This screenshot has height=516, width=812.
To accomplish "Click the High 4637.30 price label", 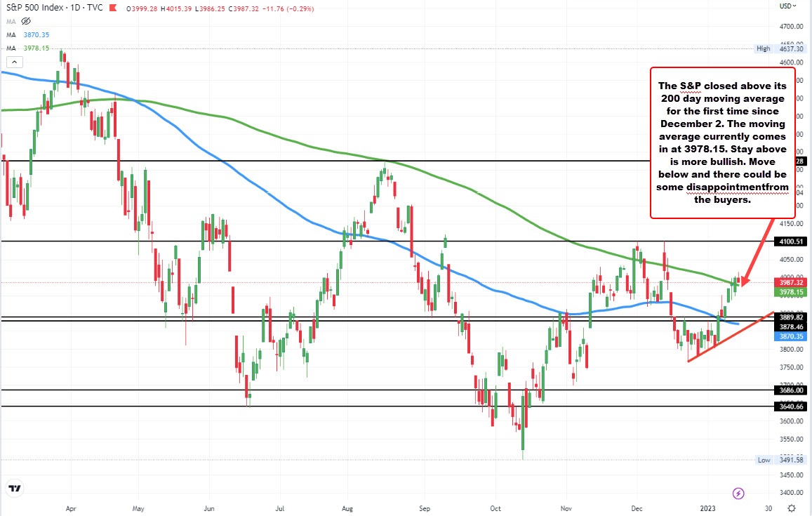I will [780, 48].
